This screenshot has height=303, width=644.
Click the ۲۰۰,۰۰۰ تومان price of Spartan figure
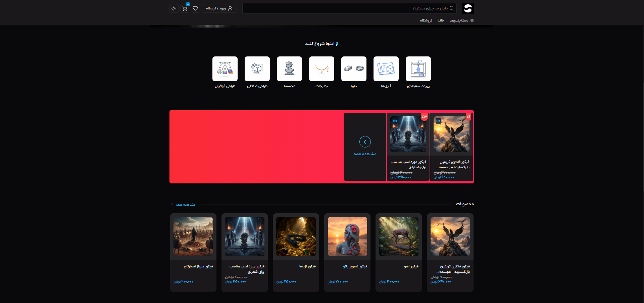tap(184, 282)
